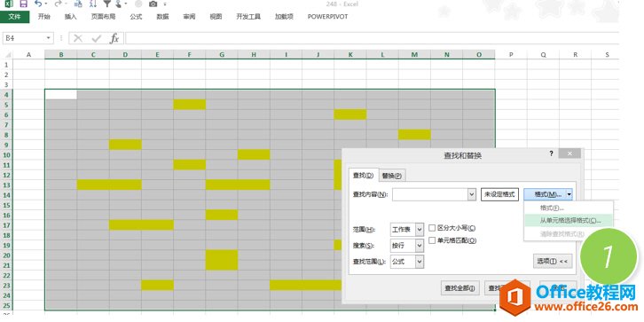Enable the 单元格匹配(O) checkbox
Screen dimensions: 644x322
click(432, 240)
